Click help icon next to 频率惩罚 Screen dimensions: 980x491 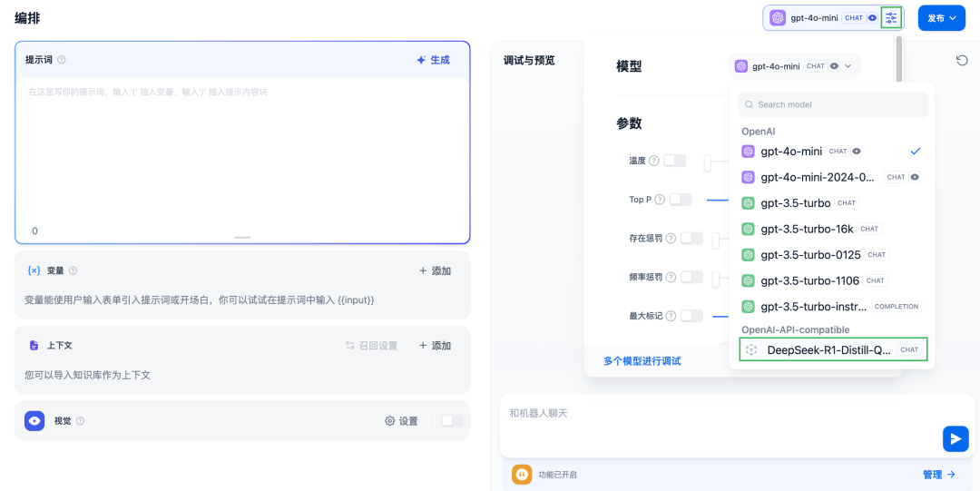coord(671,277)
